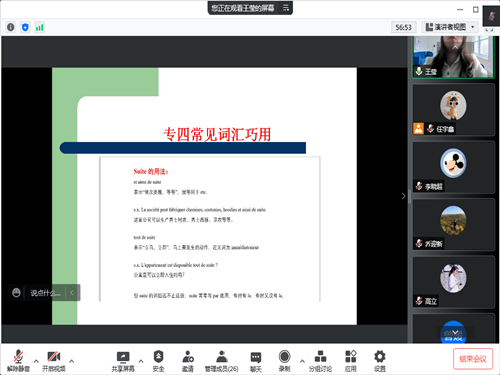The width and height of the screenshot is (500, 375).
Task: Open 管理成员(26) participants panel
Action: 221,360
